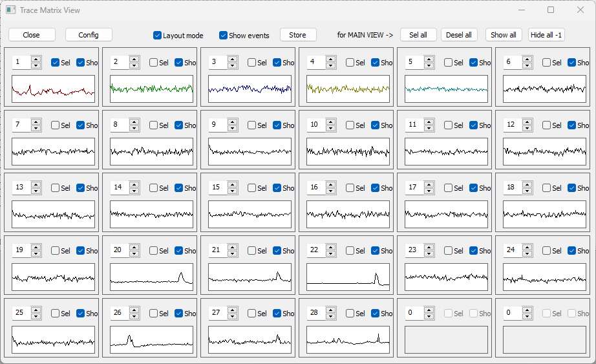Disable the Show events checkbox
The width and height of the screenshot is (596, 364).
coord(223,36)
